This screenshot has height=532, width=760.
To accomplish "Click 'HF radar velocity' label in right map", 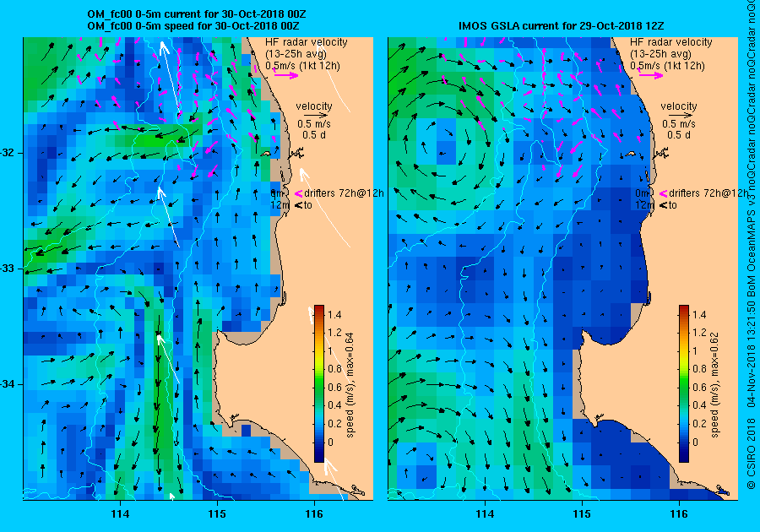I will 671,42.
